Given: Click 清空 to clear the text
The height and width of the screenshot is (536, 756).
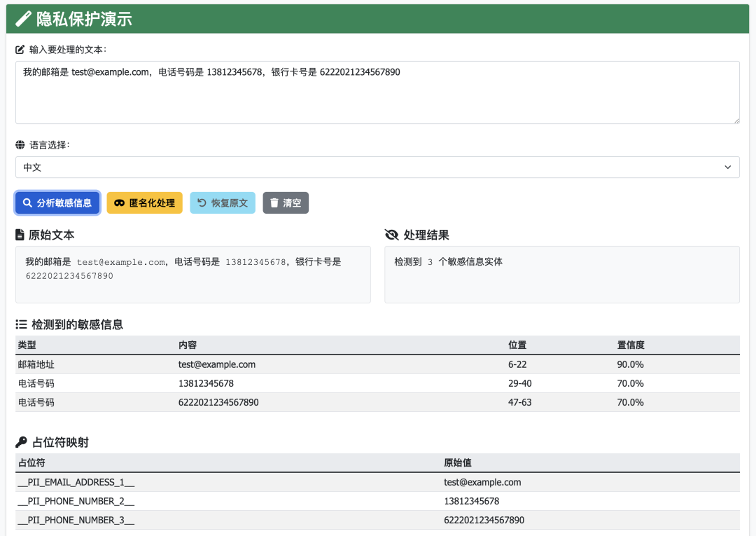Looking at the screenshot, I should 286,202.
